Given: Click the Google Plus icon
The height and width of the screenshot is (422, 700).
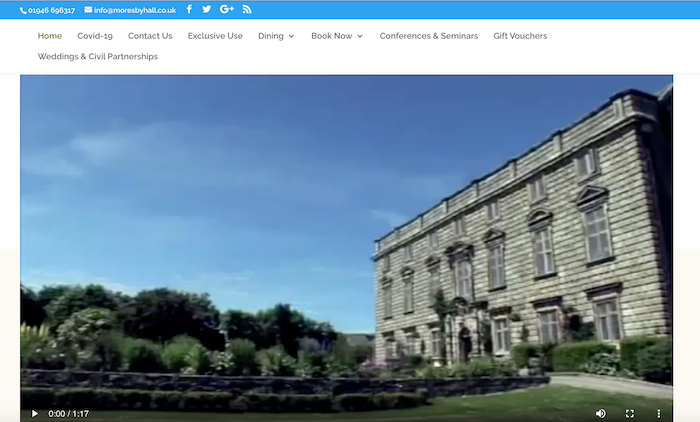Looking at the screenshot, I should pos(227,9).
